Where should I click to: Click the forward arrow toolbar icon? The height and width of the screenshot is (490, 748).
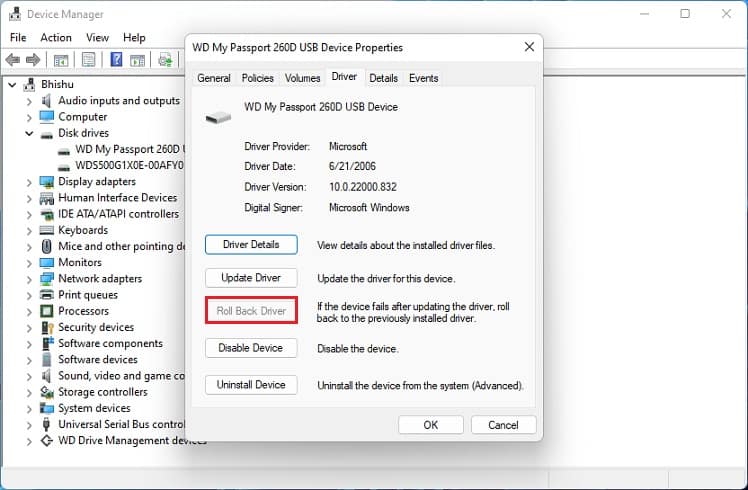(x=32, y=60)
